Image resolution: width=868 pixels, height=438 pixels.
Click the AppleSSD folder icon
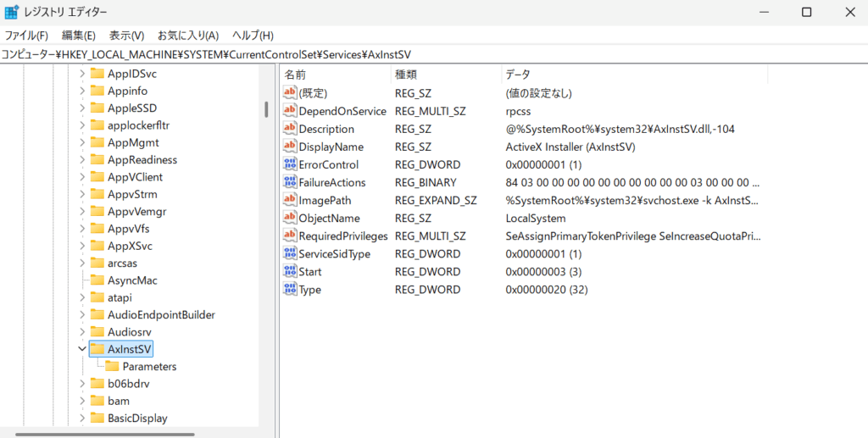tap(97, 108)
